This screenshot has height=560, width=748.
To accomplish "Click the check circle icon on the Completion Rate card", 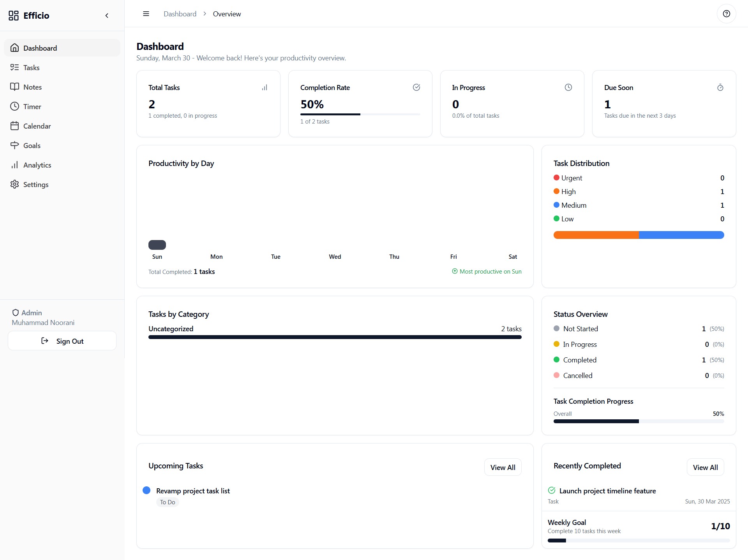I will point(416,87).
